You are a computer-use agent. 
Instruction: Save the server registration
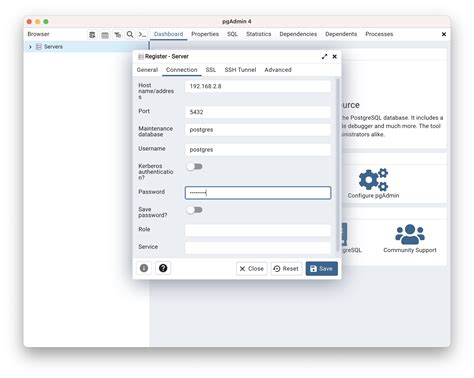(x=322, y=269)
